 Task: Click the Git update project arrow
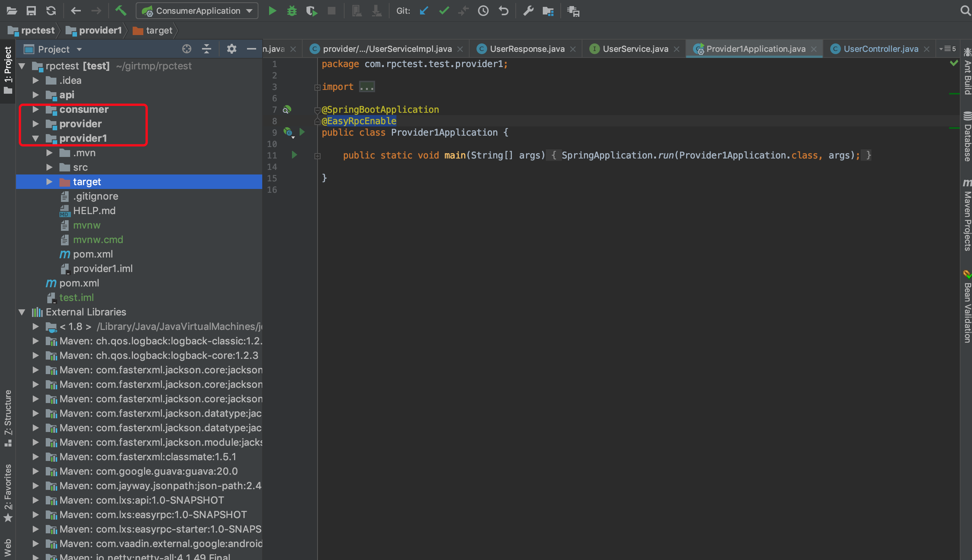pyautogui.click(x=423, y=11)
